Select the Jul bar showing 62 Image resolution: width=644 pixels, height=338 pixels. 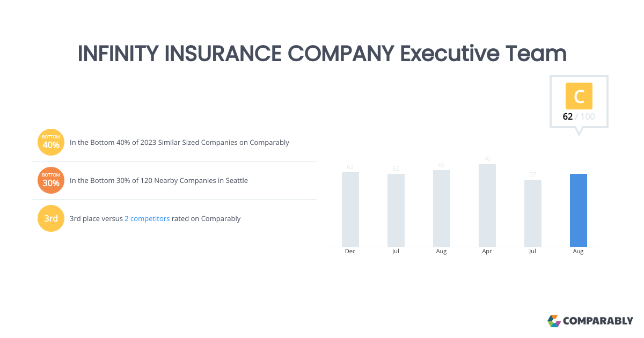396,210
